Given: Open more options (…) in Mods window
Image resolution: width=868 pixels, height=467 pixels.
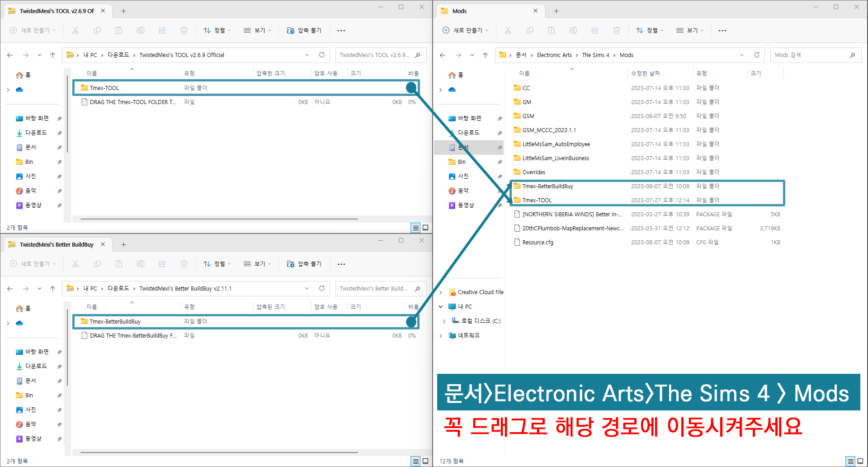Looking at the screenshot, I should coord(722,30).
